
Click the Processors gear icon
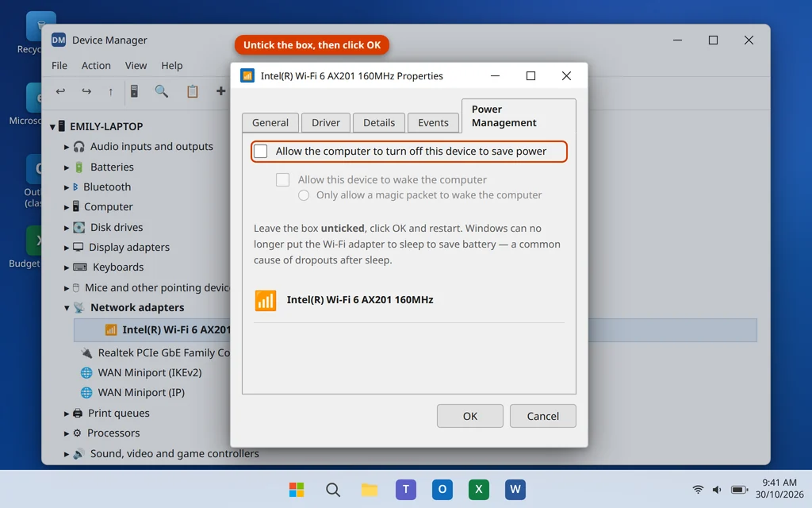[x=77, y=433]
